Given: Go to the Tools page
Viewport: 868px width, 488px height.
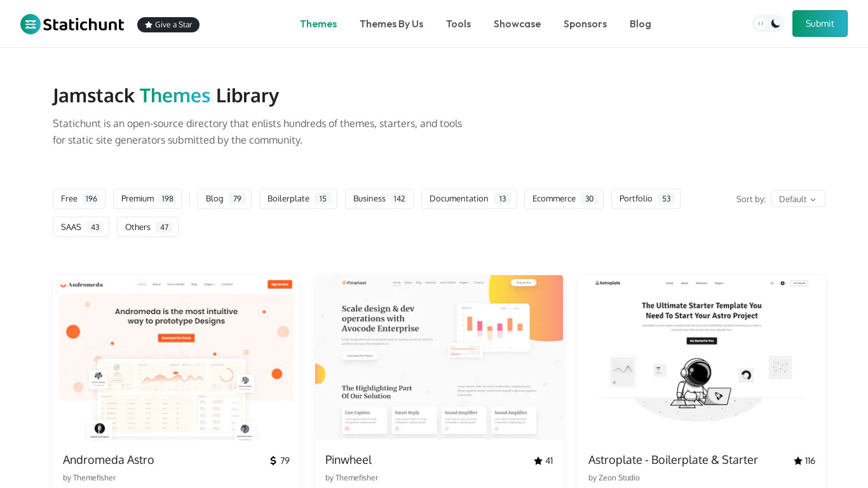Looking at the screenshot, I should point(458,24).
